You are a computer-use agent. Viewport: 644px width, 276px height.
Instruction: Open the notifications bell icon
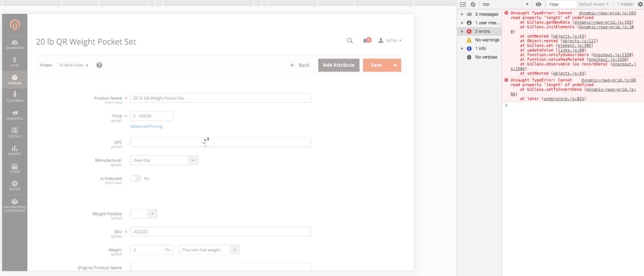pos(366,41)
